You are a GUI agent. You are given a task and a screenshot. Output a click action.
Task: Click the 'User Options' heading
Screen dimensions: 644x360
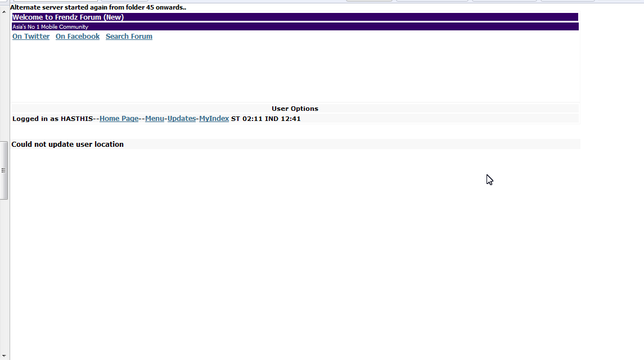point(295,109)
